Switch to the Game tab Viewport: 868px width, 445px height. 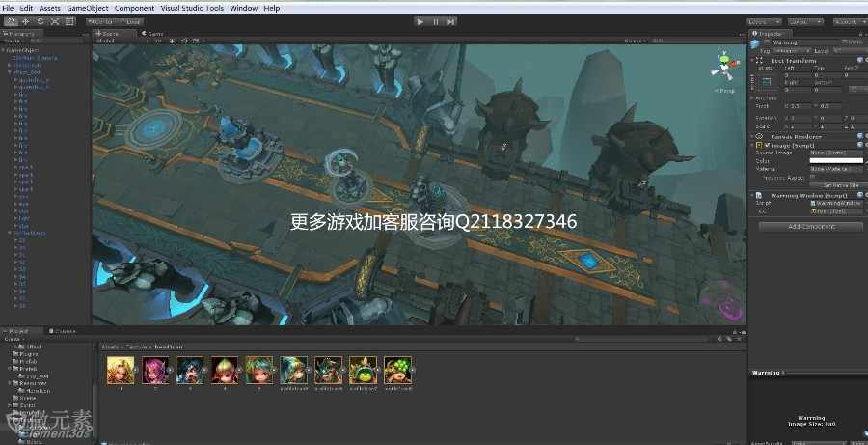pos(152,33)
